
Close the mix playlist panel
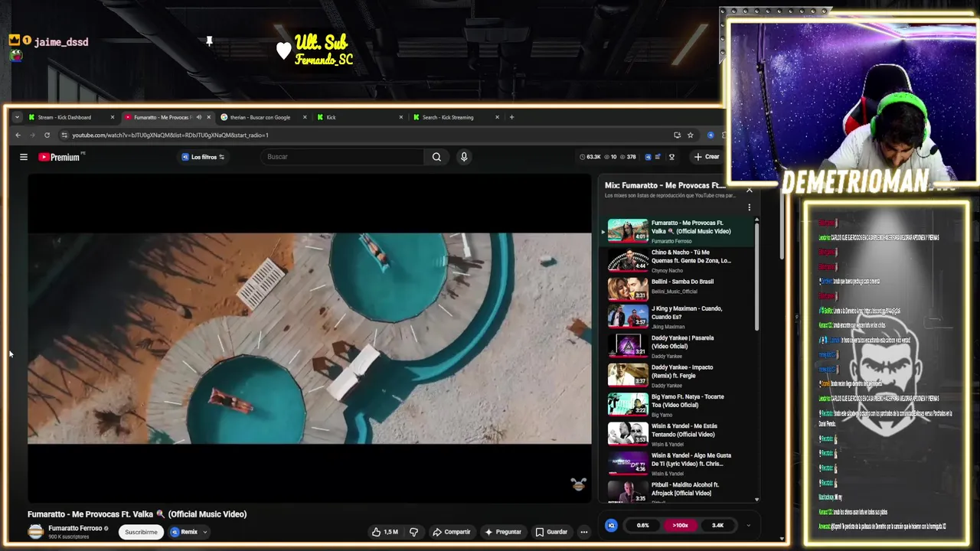[x=749, y=190]
